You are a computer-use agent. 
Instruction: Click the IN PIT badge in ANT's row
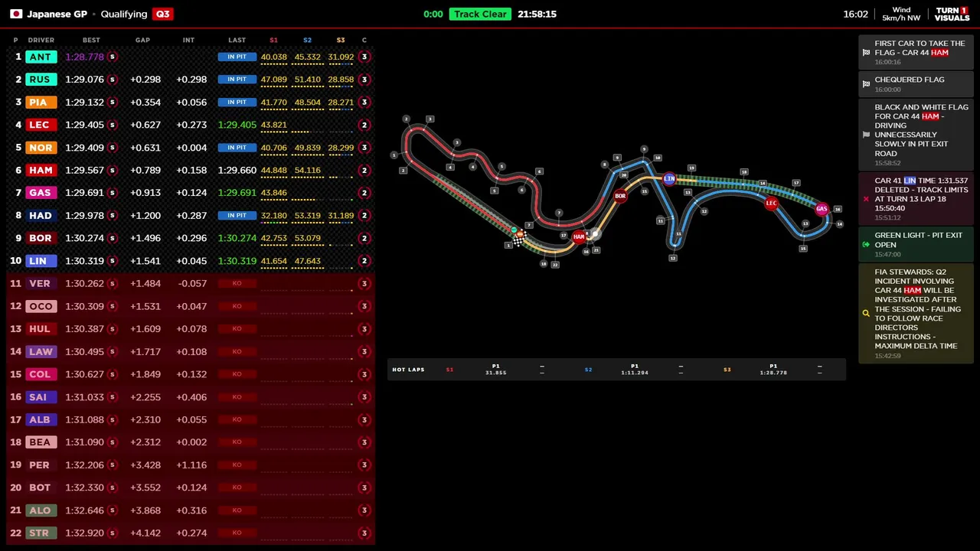click(x=237, y=57)
